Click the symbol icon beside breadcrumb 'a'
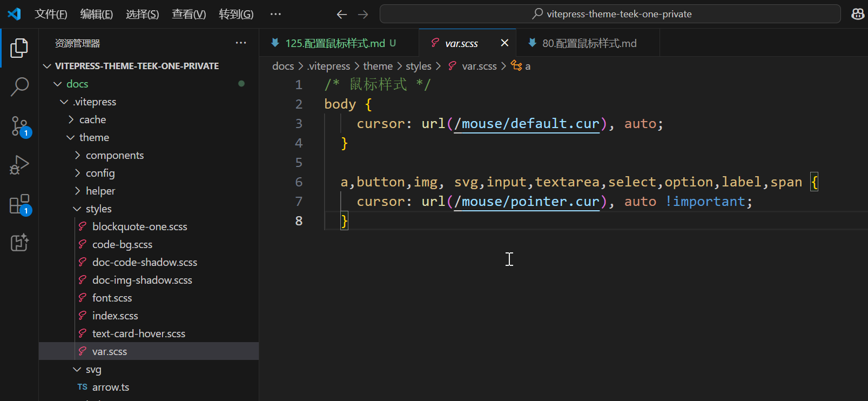This screenshot has height=401, width=868. [516, 66]
